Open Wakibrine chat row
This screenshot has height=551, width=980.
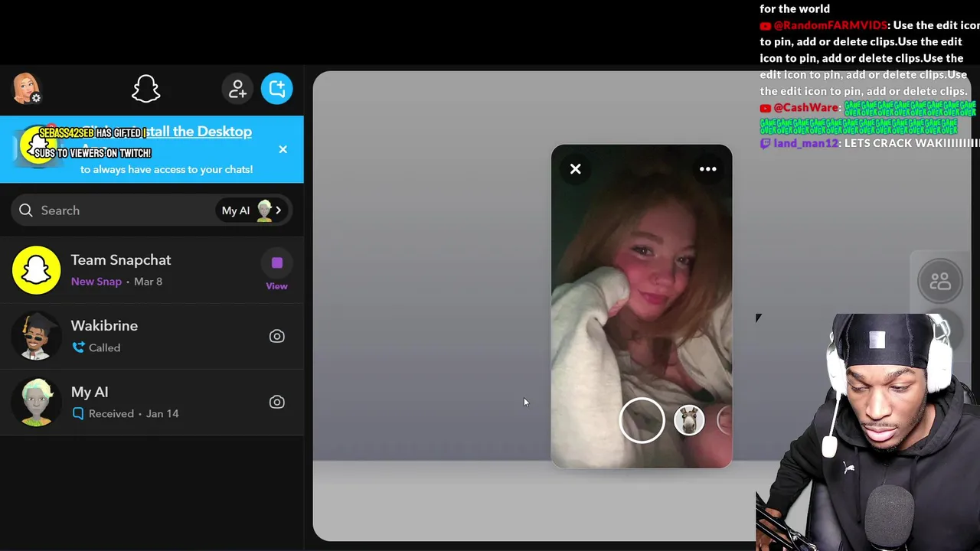click(152, 336)
